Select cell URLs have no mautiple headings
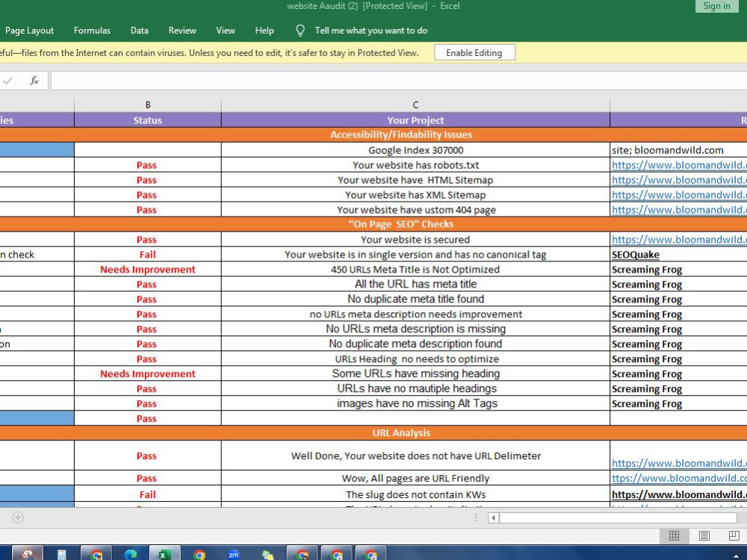 point(415,388)
